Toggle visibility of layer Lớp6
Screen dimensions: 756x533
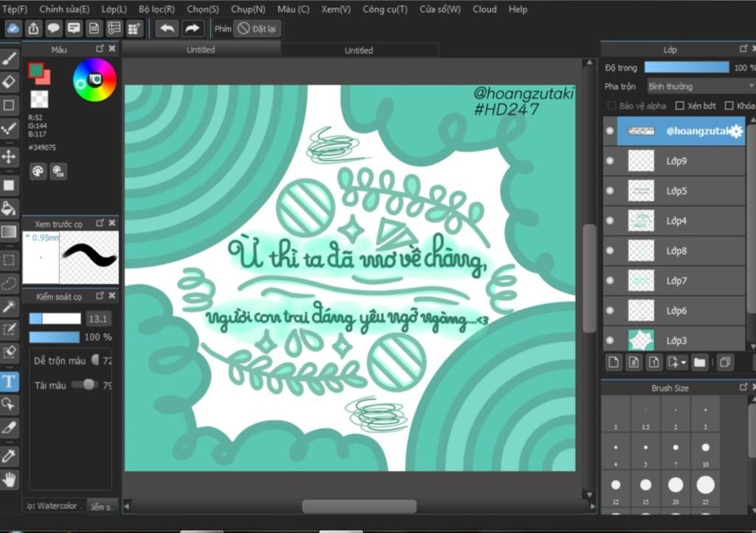pos(610,310)
